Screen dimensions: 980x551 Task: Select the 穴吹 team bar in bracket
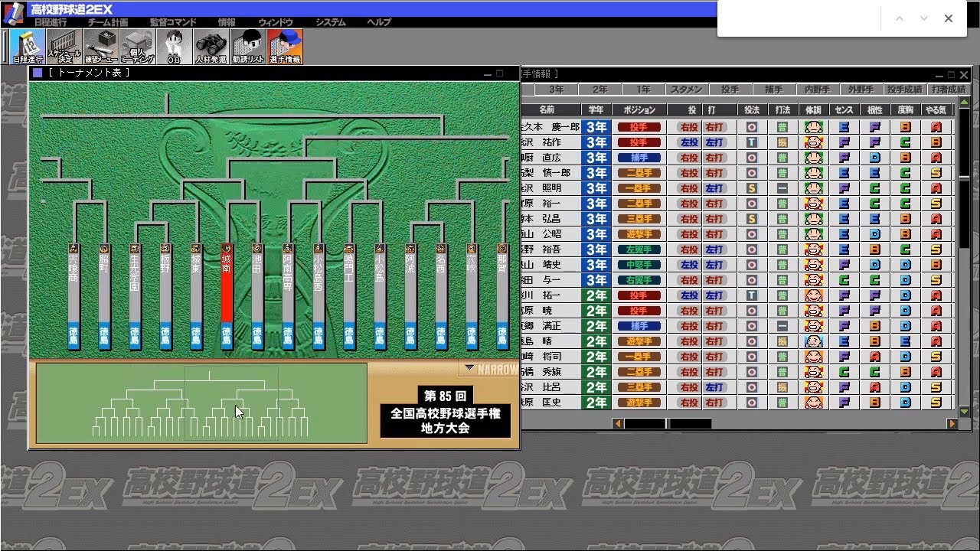(x=472, y=297)
